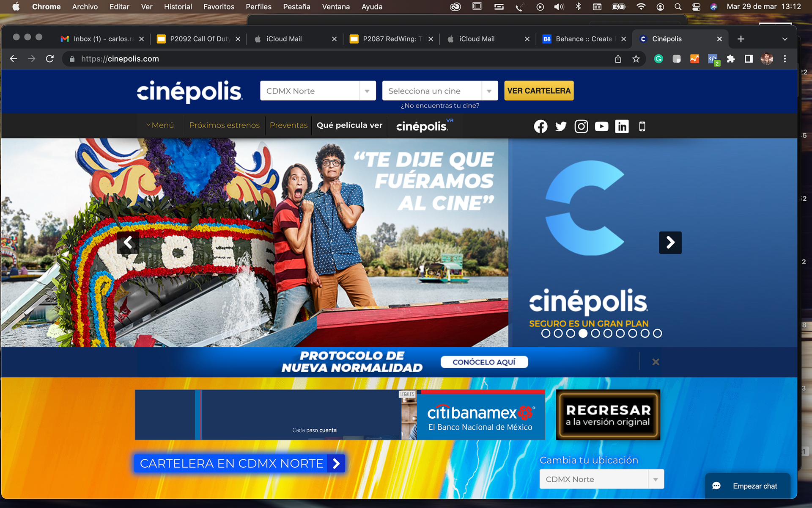Screen dimensions: 812x508
Task: Open Cinépolis Instagram icon
Action: pos(581,126)
